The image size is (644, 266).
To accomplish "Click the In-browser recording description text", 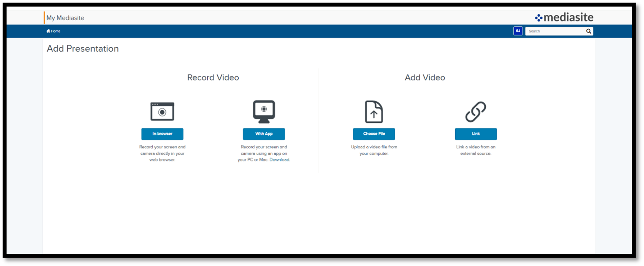I will tap(162, 154).
